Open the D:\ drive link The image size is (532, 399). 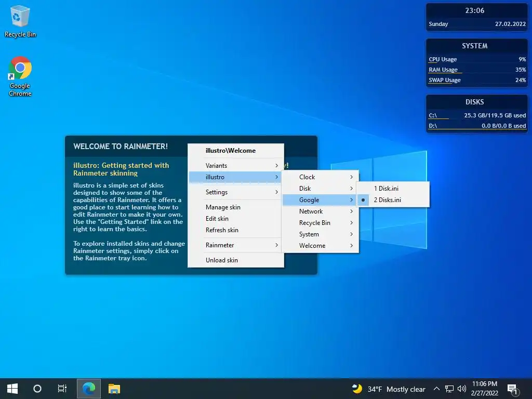[x=433, y=126]
